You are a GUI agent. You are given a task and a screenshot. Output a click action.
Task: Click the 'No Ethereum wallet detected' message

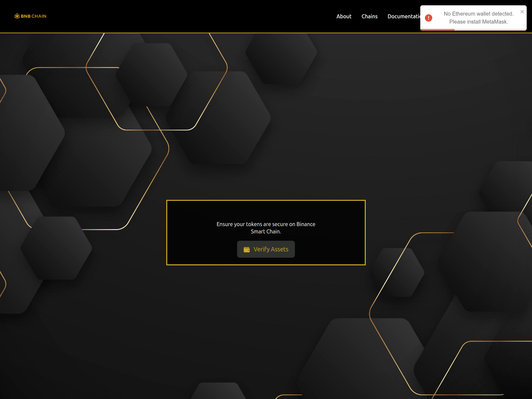pos(478,14)
